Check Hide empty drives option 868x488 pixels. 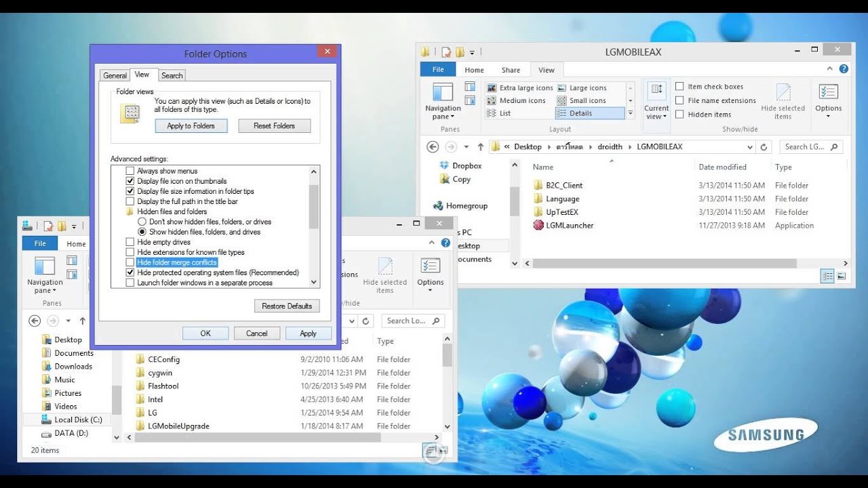(x=130, y=242)
